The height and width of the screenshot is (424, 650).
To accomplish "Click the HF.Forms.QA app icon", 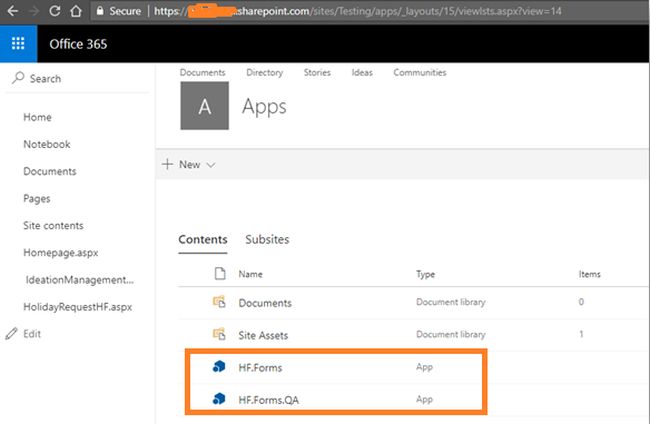I will (219, 399).
